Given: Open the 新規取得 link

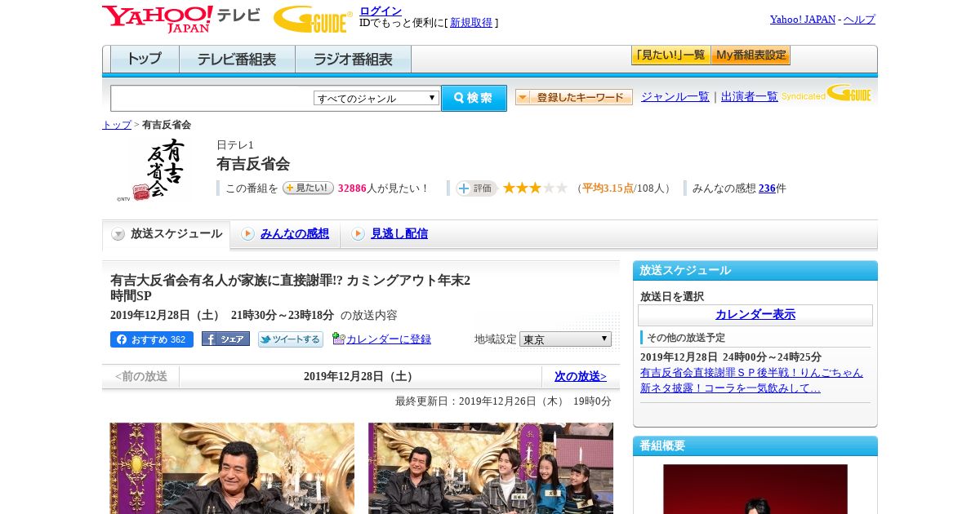Looking at the screenshot, I should click(x=471, y=23).
